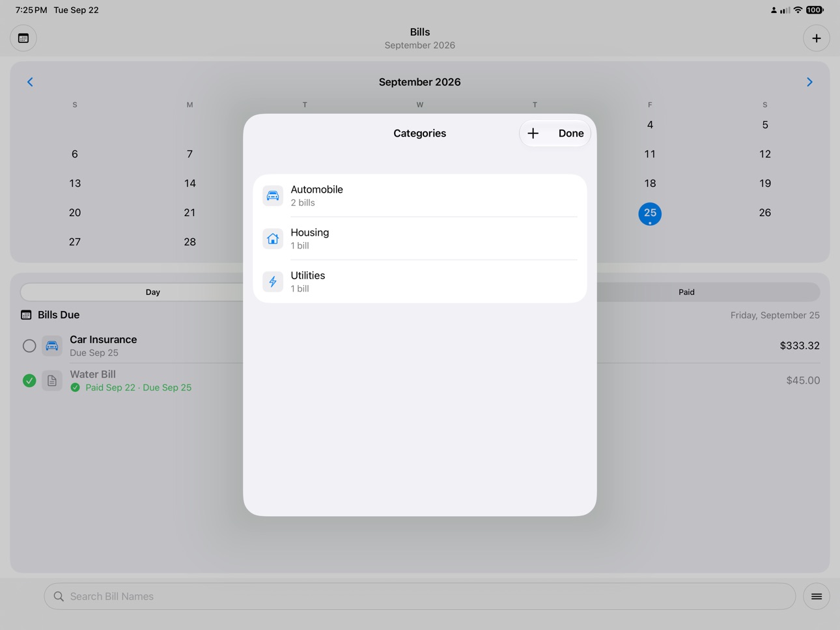Open the Utilities category row
The height and width of the screenshot is (630, 840).
(420, 282)
